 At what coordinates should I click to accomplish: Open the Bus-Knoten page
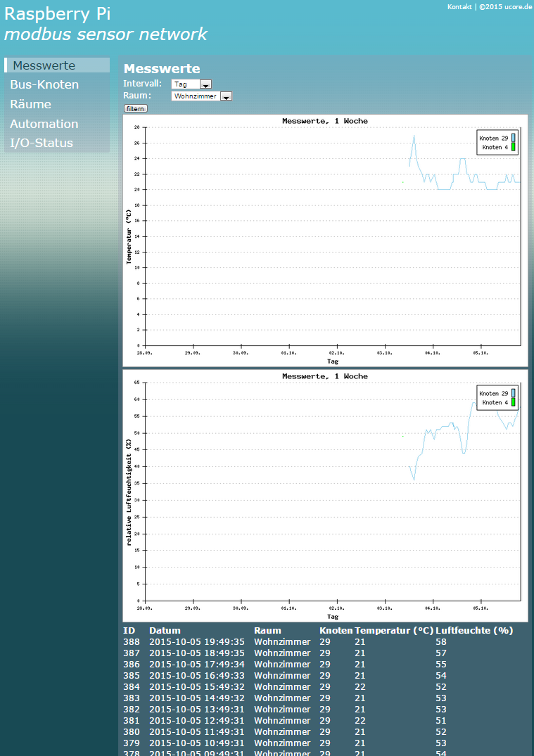44,84
